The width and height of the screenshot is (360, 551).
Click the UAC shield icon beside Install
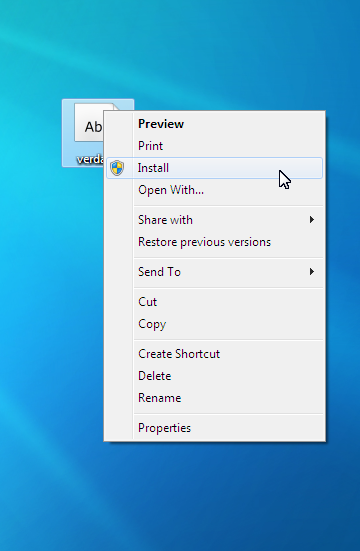[x=117, y=168]
